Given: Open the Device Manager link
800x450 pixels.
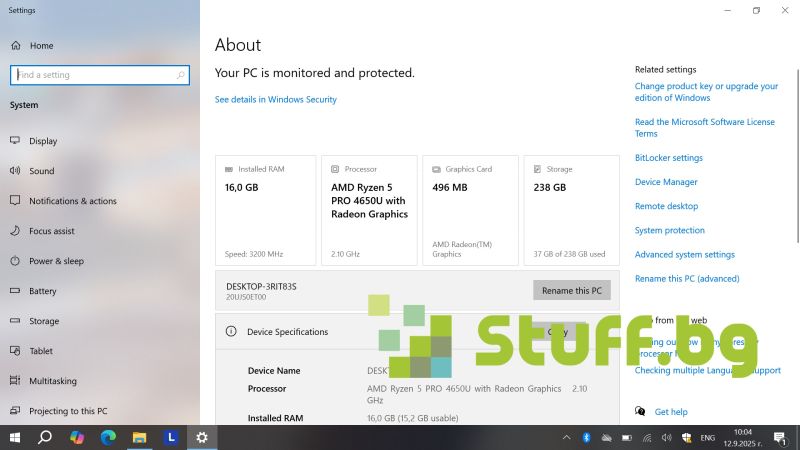Looking at the screenshot, I should (666, 182).
